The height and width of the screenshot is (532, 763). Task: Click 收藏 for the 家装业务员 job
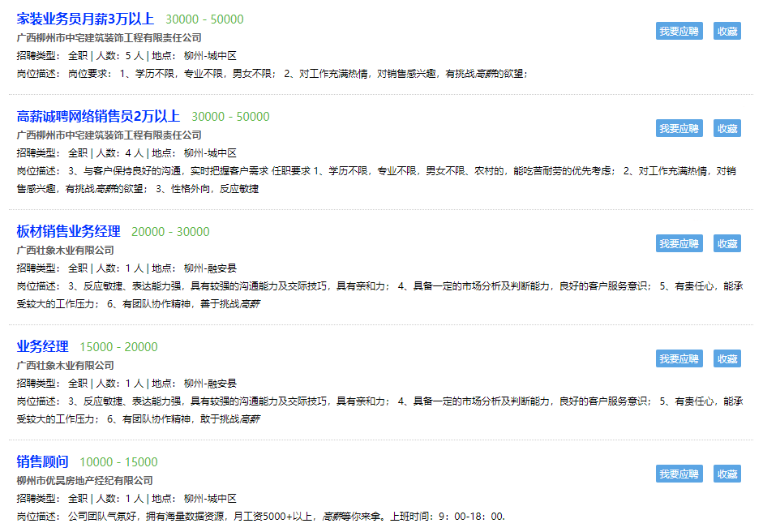pyautogui.click(x=727, y=31)
